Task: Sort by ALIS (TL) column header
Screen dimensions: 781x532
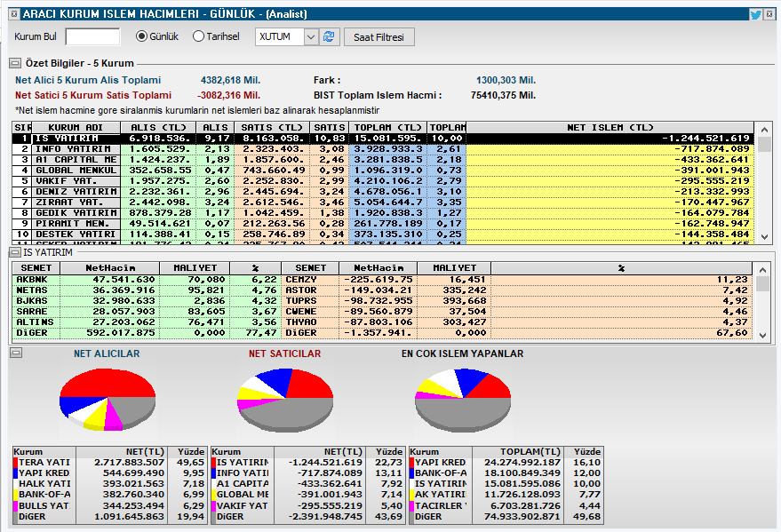Action: pyautogui.click(x=158, y=127)
